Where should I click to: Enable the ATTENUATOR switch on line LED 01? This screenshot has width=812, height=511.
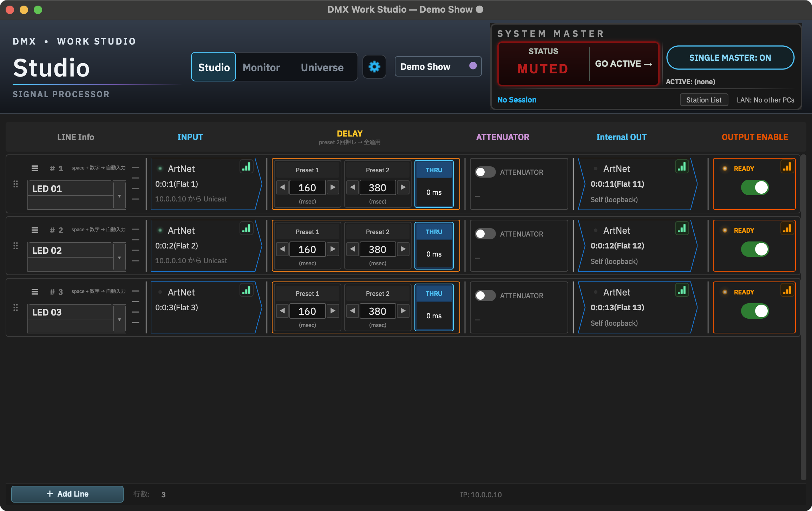[x=485, y=172]
